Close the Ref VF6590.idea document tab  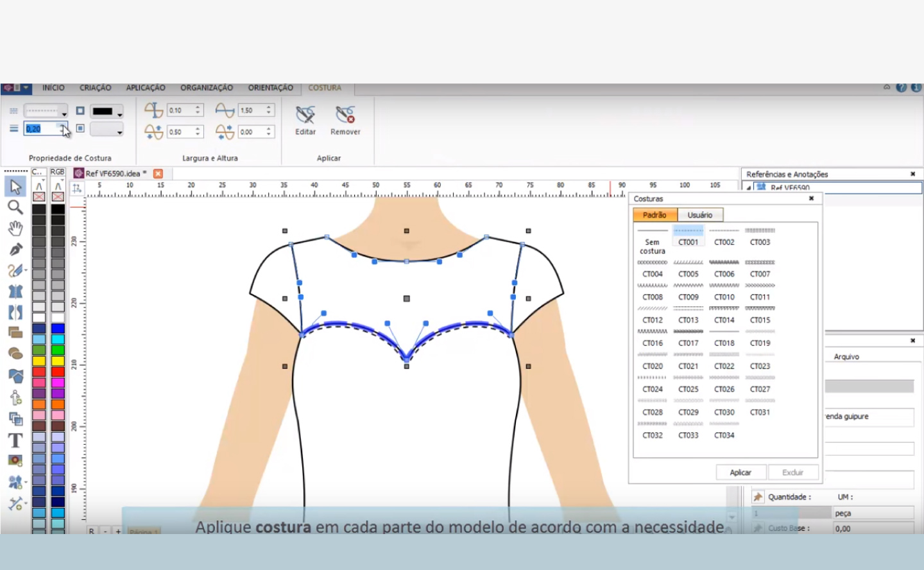click(158, 173)
